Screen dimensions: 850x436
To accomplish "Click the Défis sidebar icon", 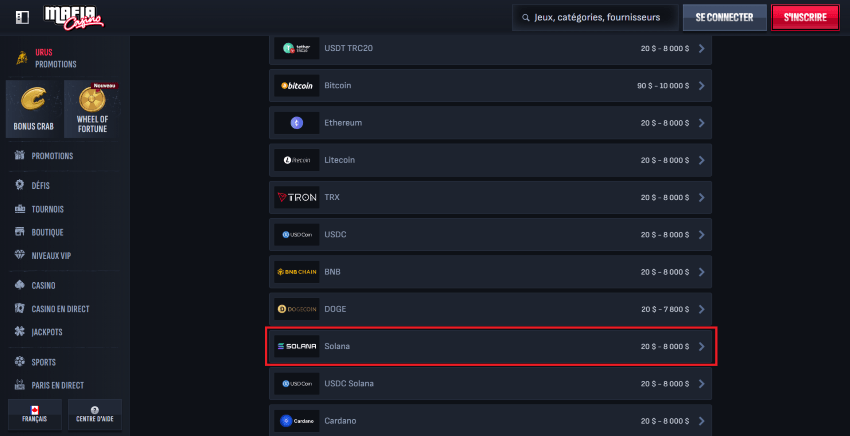I will click(20, 185).
